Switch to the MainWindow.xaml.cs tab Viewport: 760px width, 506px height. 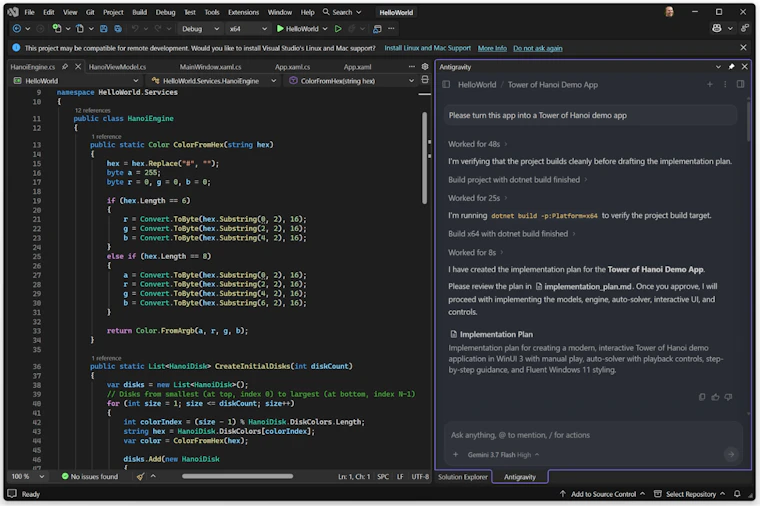click(210, 67)
